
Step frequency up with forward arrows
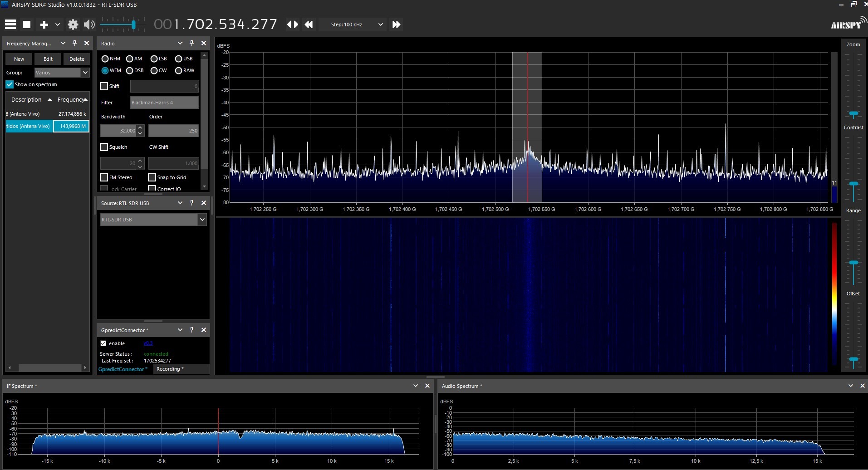(396, 24)
